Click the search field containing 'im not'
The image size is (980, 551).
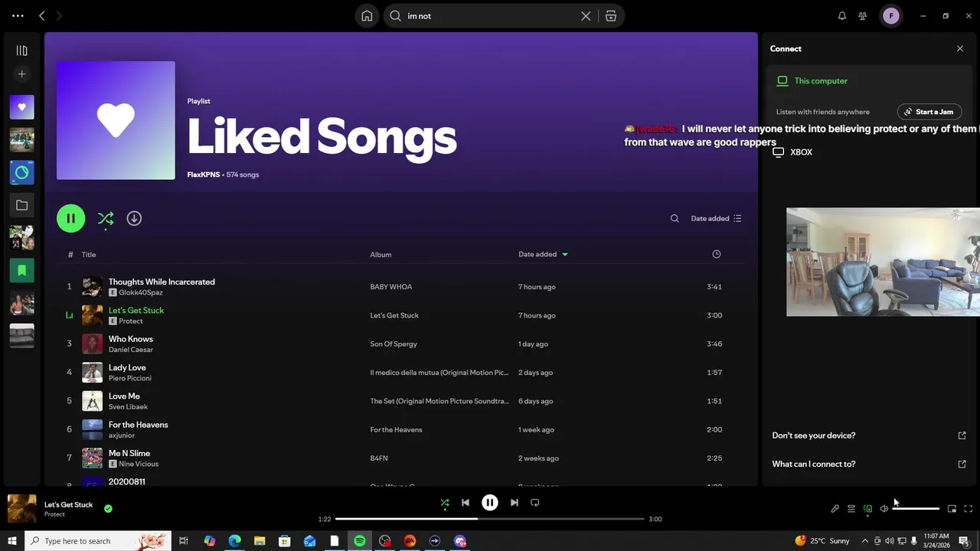(x=490, y=16)
